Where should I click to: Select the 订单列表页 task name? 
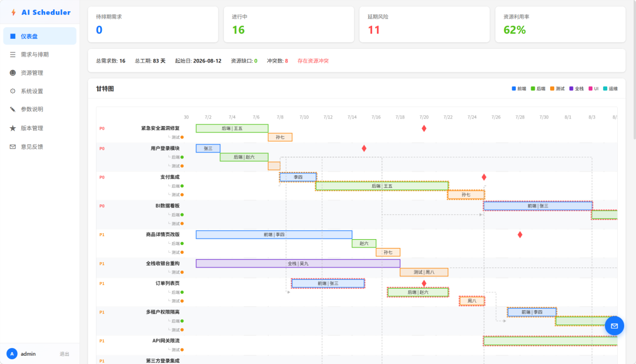pos(167,283)
